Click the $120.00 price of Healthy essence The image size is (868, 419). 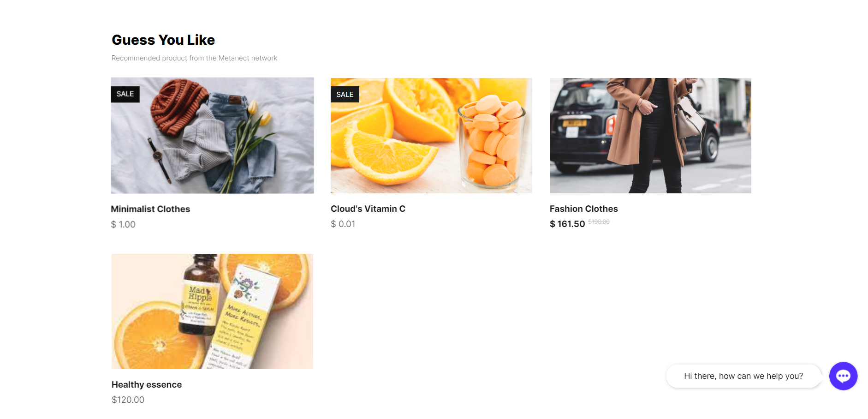pyautogui.click(x=128, y=400)
